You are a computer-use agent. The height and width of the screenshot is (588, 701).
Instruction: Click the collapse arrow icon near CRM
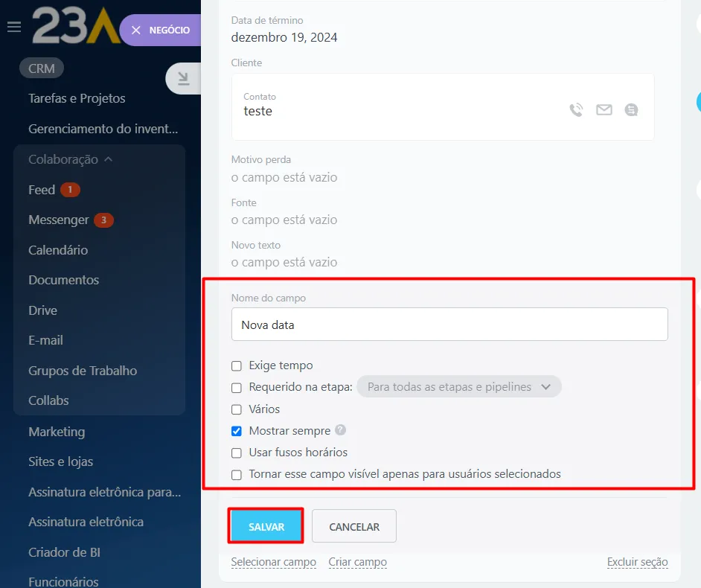tap(182, 77)
